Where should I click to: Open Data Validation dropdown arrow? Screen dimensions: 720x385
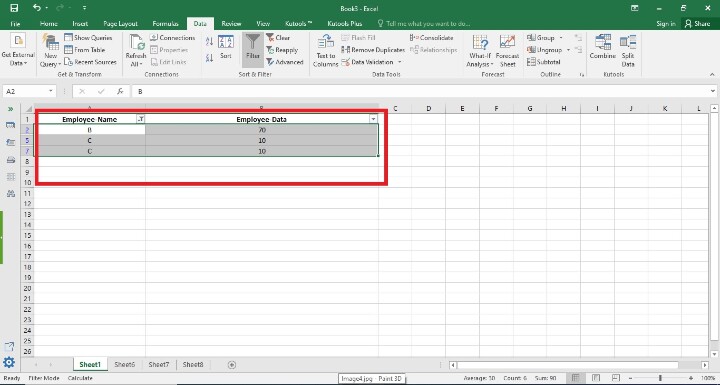pyautogui.click(x=399, y=62)
